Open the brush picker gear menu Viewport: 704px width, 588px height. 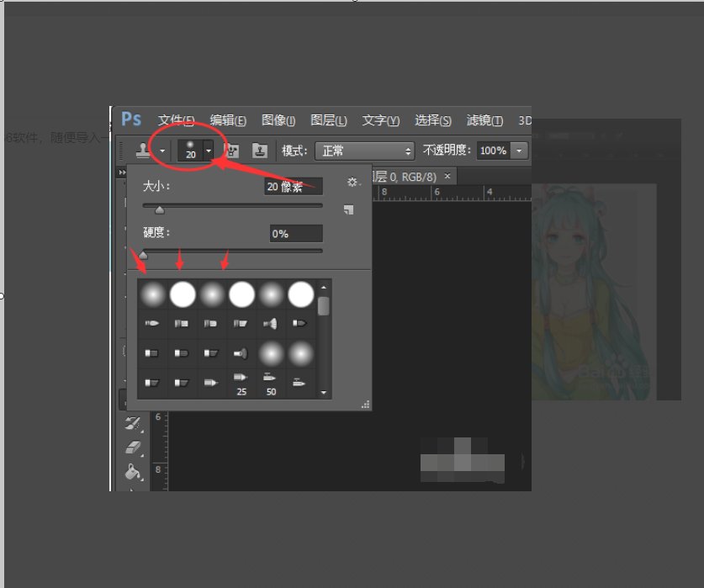click(x=352, y=182)
